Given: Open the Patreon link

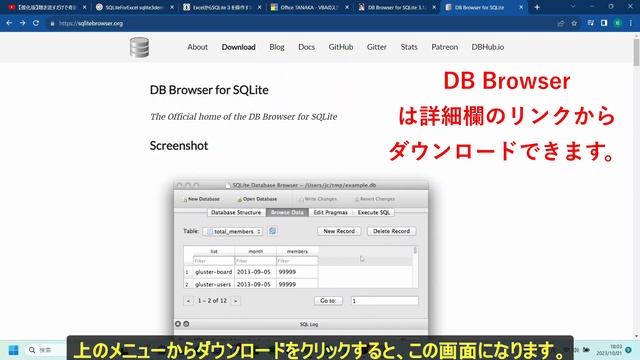Looking at the screenshot, I should pos(444,47).
